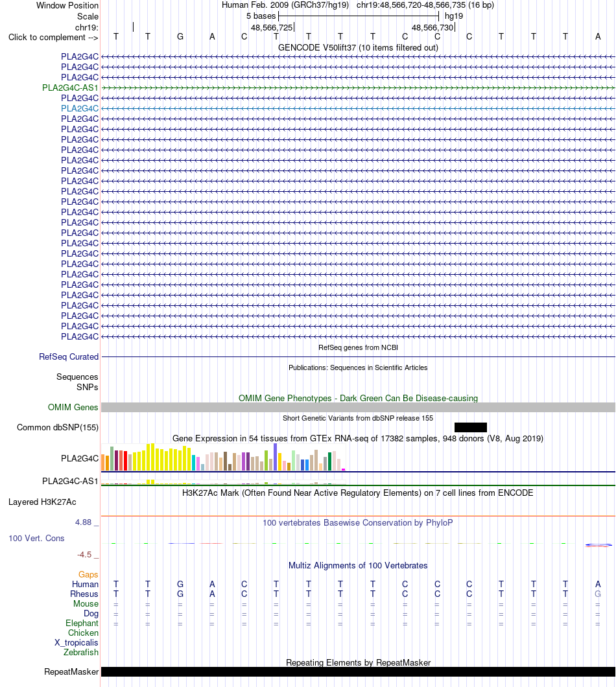Click the Dog species label
Image resolution: width=616 pixels, height=687 pixels.
pos(91,613)
